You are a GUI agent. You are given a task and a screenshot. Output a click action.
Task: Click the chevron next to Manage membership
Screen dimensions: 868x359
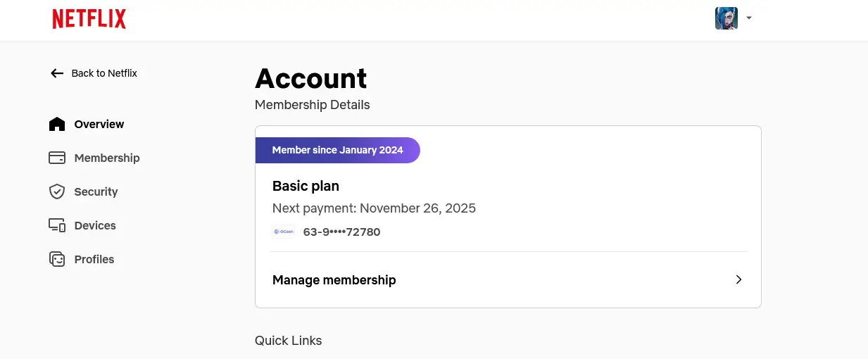coord(738,279)
